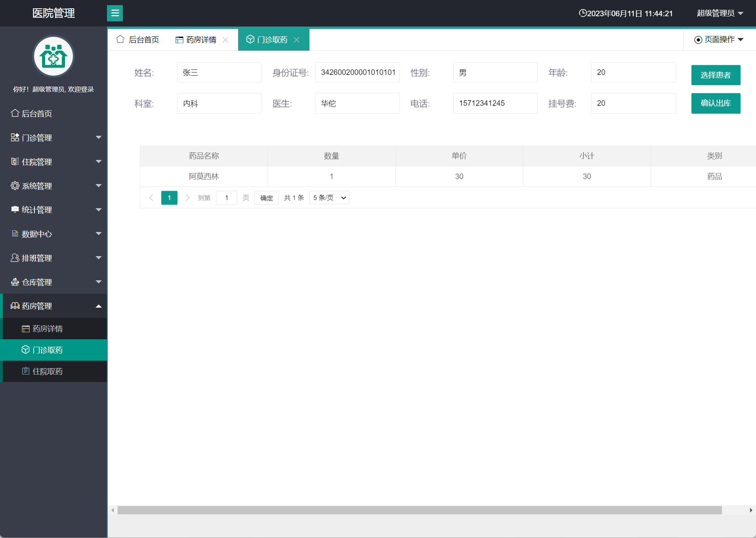Open the 超级管理员 user dropdown

point(720,13)
